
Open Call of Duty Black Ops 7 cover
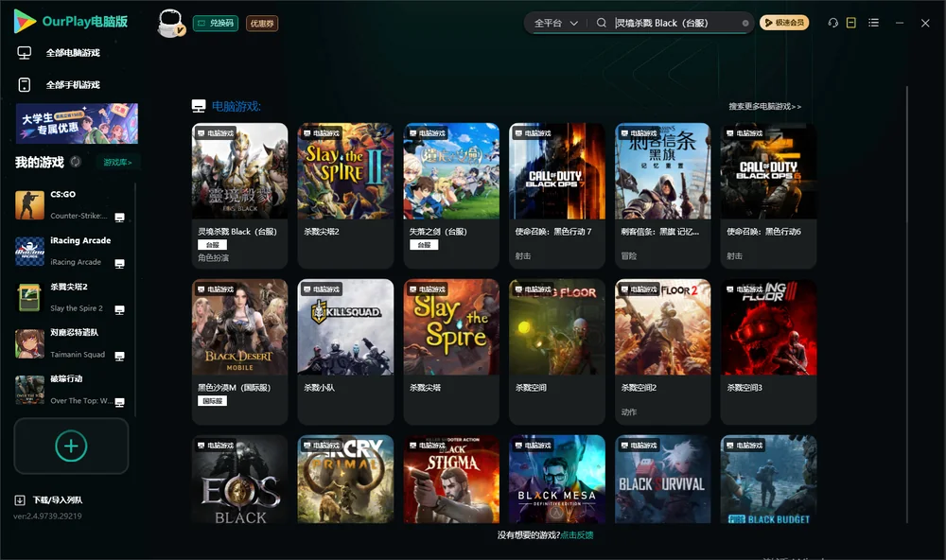557,171
